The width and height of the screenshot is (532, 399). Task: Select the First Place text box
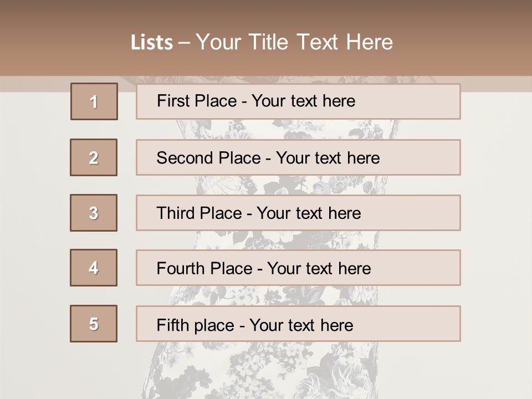click(x=298, y=101)
